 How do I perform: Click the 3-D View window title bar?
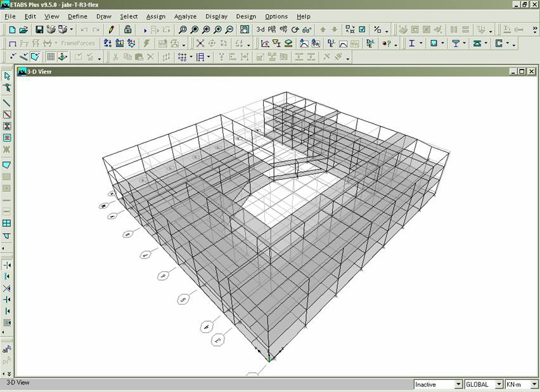tap(276, 72)
